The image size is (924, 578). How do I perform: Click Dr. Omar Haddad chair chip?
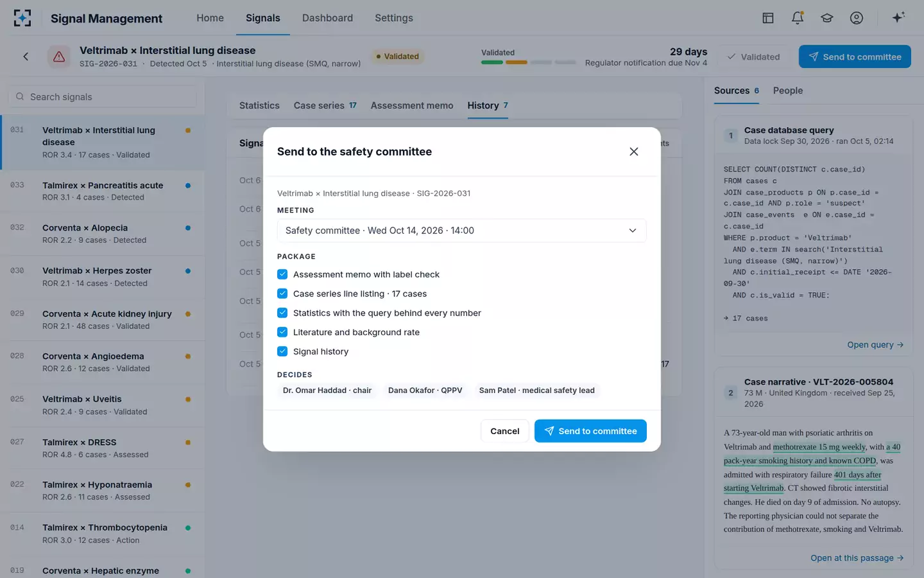(x=327, y=390)
